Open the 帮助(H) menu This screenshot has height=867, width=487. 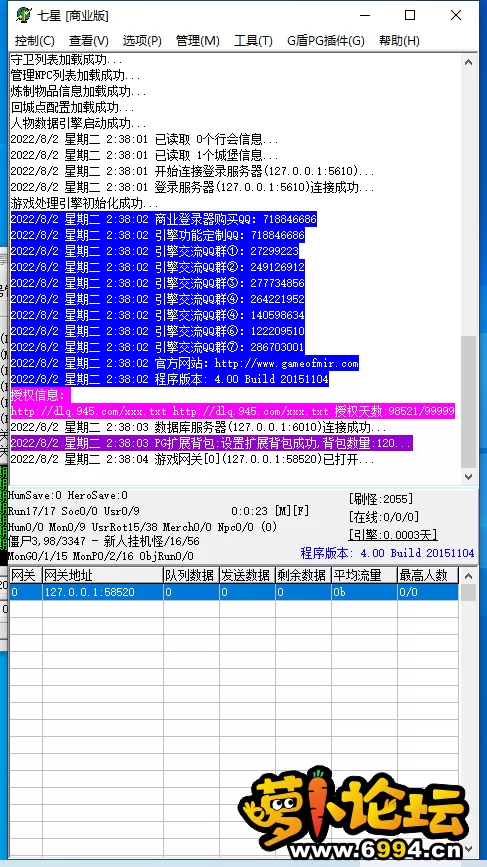point(399,41)
